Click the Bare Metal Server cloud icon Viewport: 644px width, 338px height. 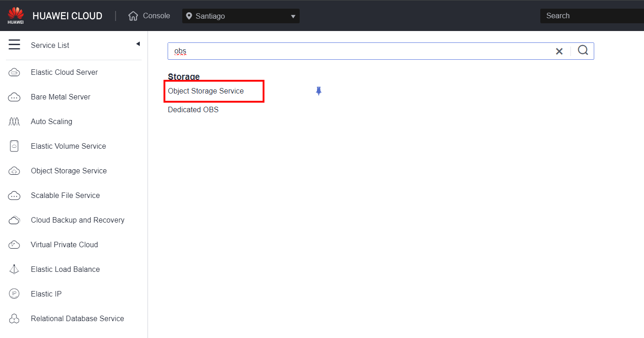coord(14,97)
